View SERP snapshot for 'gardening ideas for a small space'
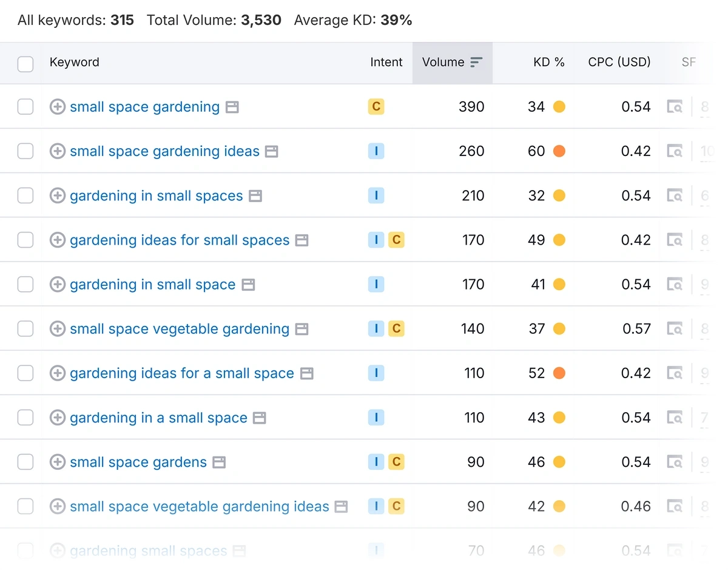 click(675, 373)
